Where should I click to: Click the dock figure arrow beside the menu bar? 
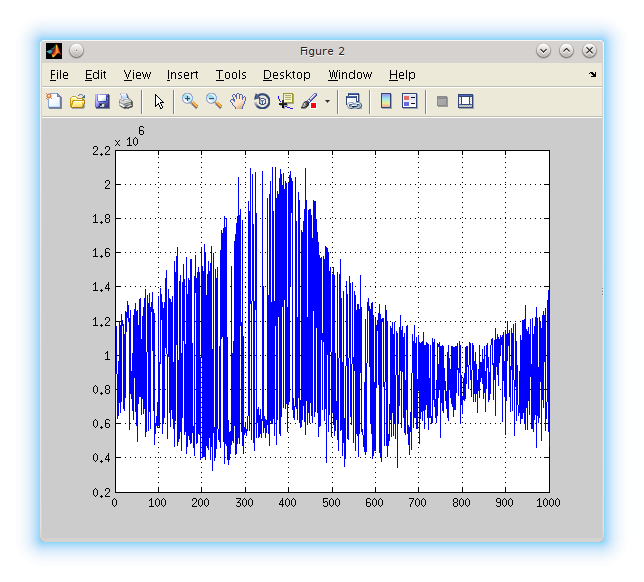[592, 75]
